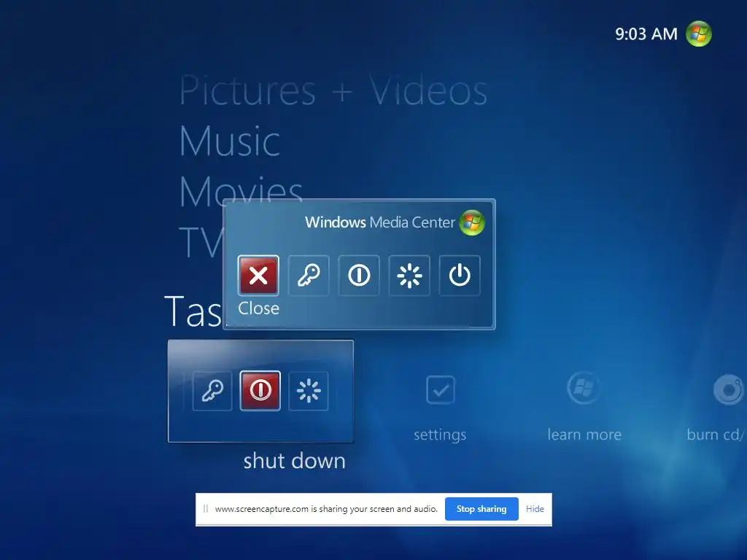
Task: Click the Restart spinner icon in dialog
Action: [409, 275]
